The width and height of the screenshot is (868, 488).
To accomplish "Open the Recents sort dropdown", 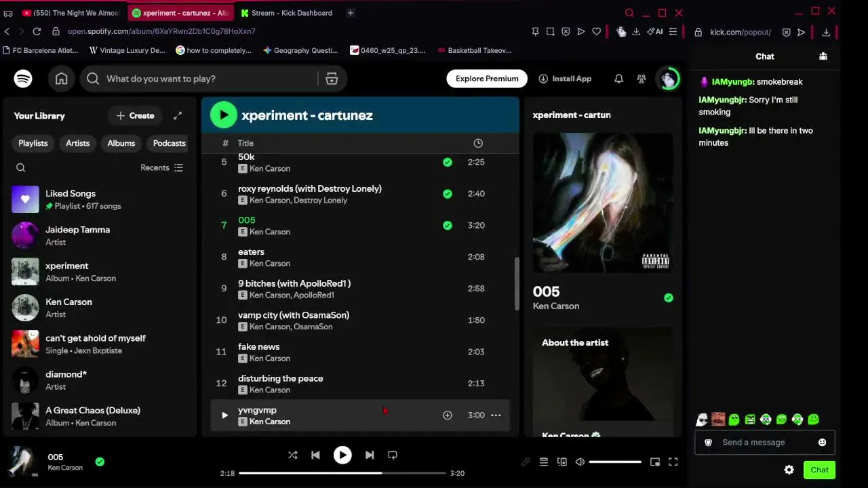I will coord(161,167).
